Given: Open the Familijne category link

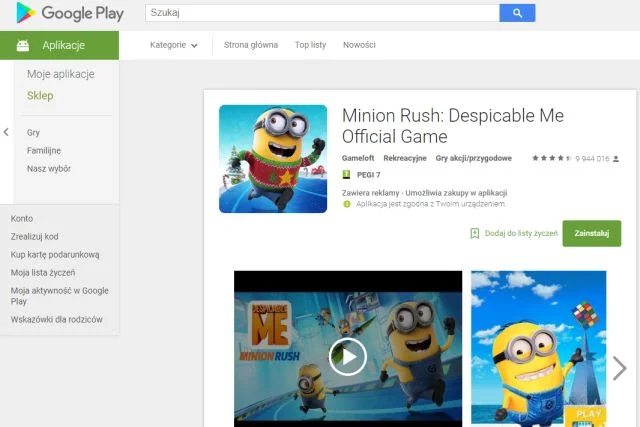Looking at the screenshot, I should (x=44, y=151).
